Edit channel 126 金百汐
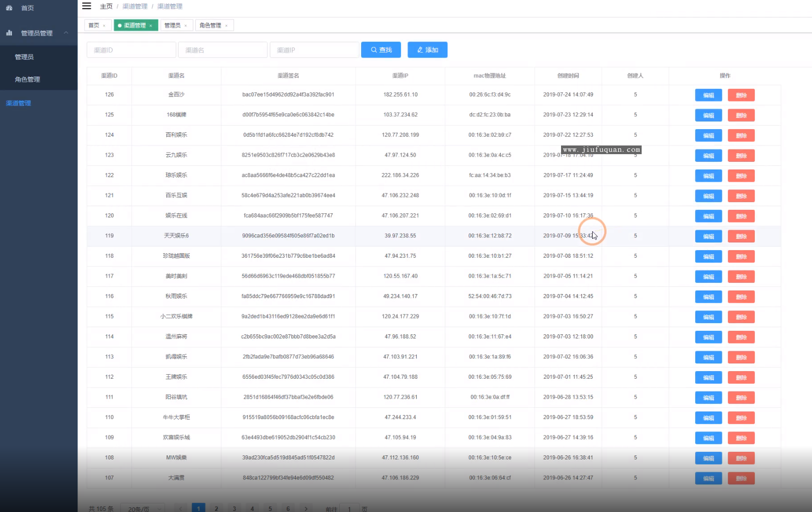This screenshot has height=512, width=812. 708,95
